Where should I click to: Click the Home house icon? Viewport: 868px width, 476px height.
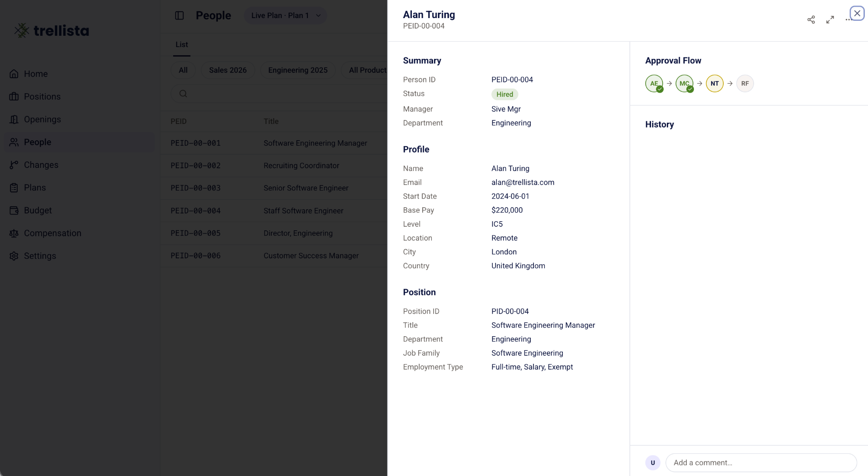click(14, 74)
